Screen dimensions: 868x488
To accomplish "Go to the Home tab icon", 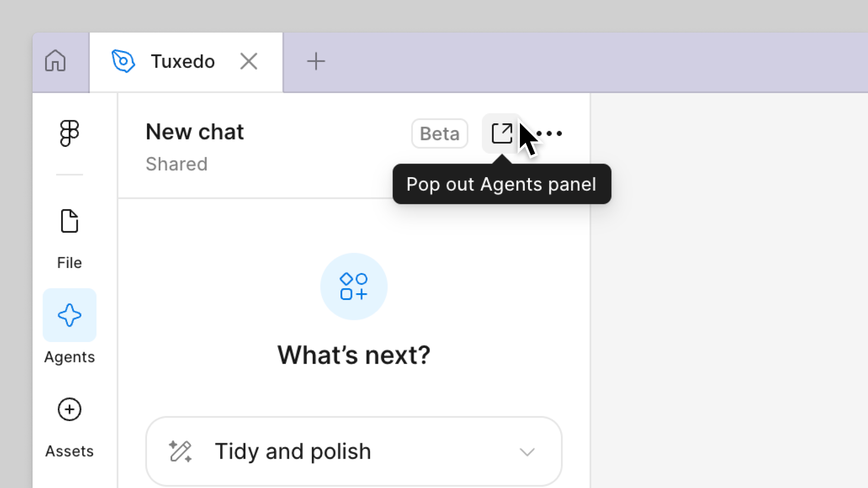I will [55, 61].
